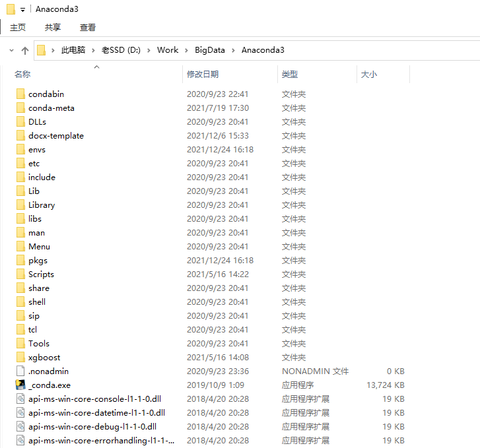Click the man folder icon
Image resolution: width=480 pixels, height=448 pixels.
[x=20, y=232]
